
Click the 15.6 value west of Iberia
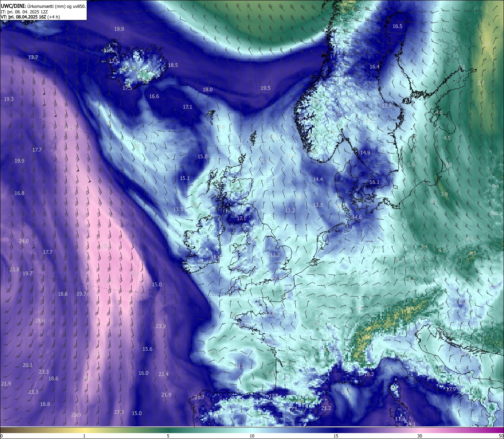[x=147, y=349]
